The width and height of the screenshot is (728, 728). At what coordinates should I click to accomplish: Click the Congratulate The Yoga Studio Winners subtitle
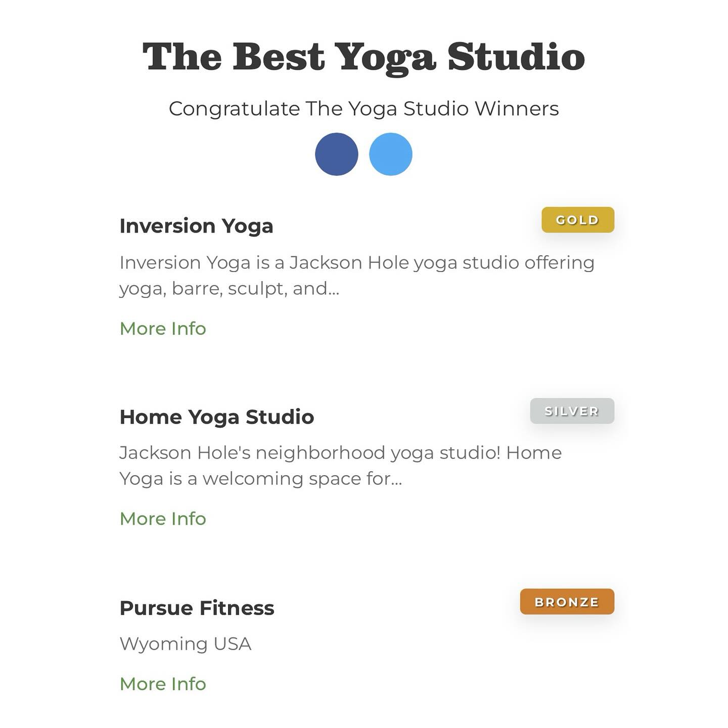point(364,109)
